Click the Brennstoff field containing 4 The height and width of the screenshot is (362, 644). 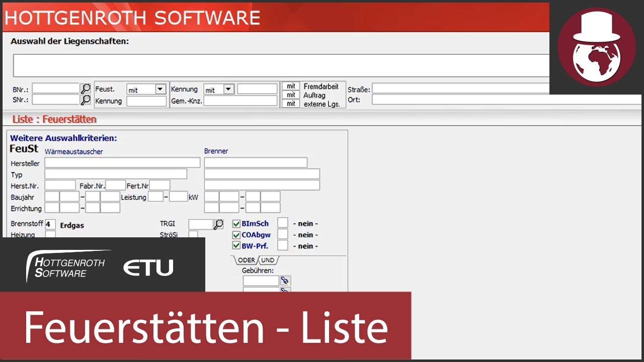tap(50, 224)
